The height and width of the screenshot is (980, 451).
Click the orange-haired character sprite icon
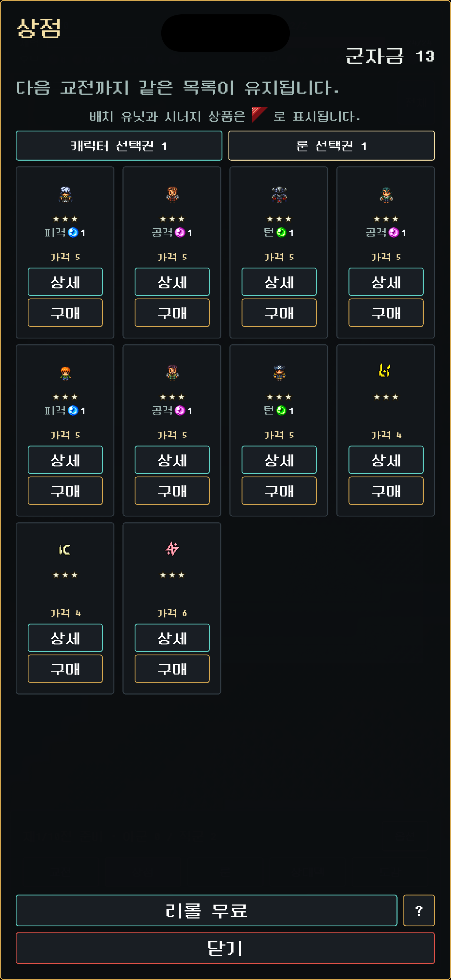(x=65, y=373)
